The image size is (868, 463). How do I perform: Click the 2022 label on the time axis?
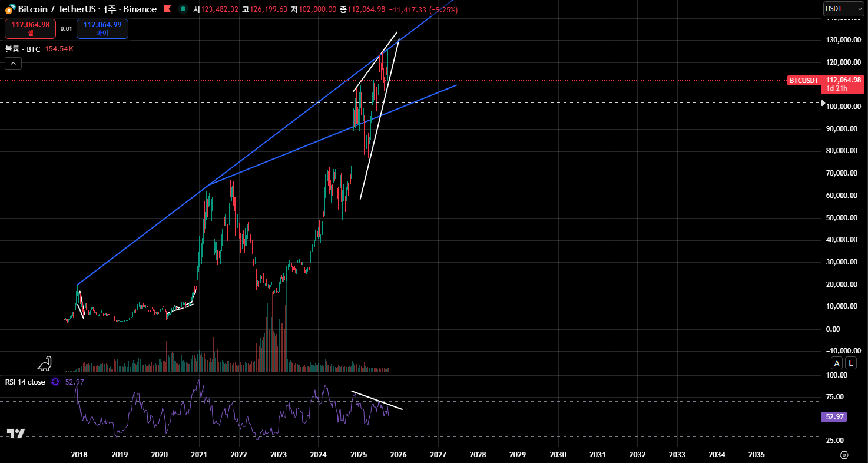coord(238,455)
